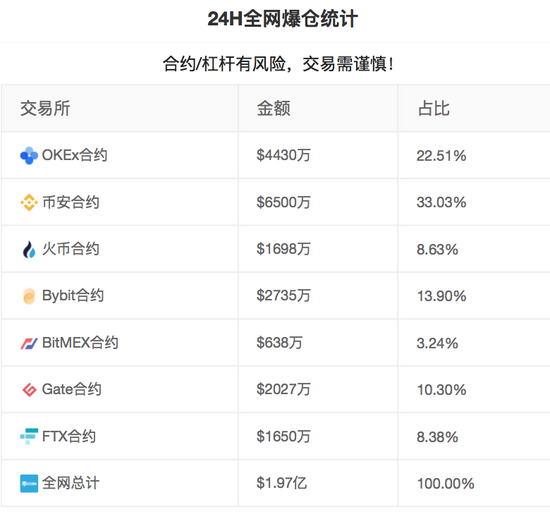Click the Bybit logo icon

tap(29, 296)
